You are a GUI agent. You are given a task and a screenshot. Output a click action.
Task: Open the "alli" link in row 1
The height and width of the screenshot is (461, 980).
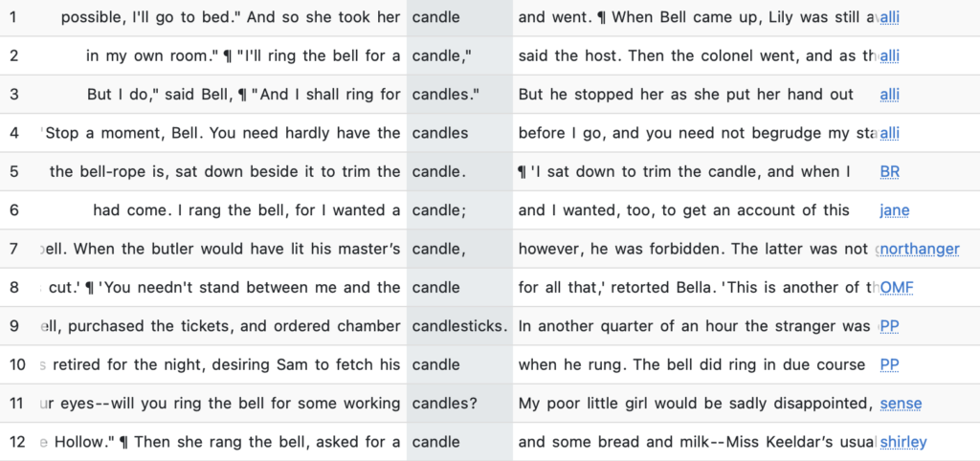click(889, 17)
